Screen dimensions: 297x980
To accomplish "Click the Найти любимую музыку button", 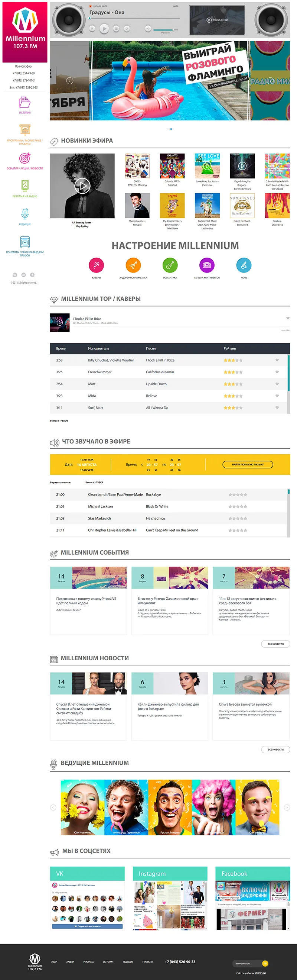I will [x=248, y=464].
